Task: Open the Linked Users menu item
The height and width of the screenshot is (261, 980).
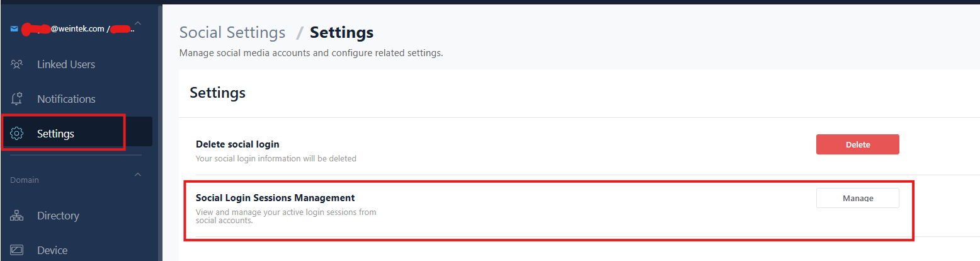Action: (66, 64)
